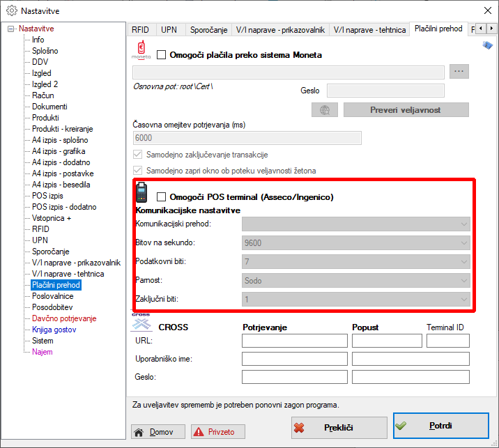The width and height of the screenshot is (499, 448).
Task: Toggle Omogoči POS terminal checkbox
Action: 162,197
